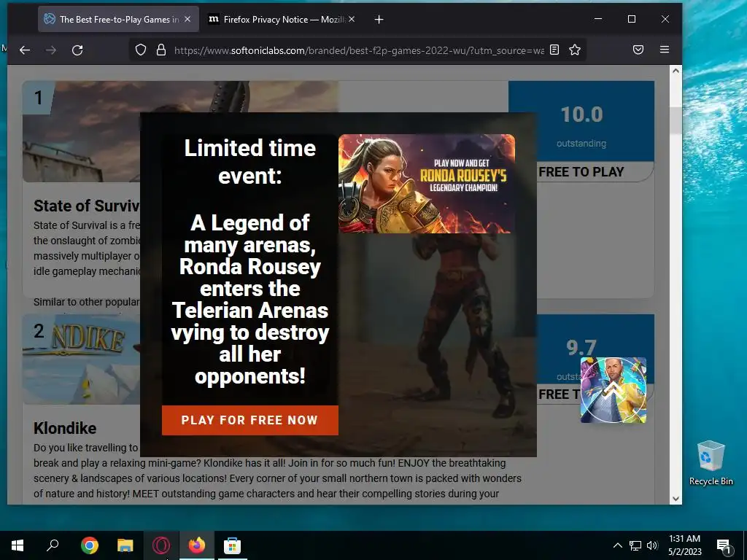Click FREE TO PLAY under 9.7 score

(x=559, y=394)
